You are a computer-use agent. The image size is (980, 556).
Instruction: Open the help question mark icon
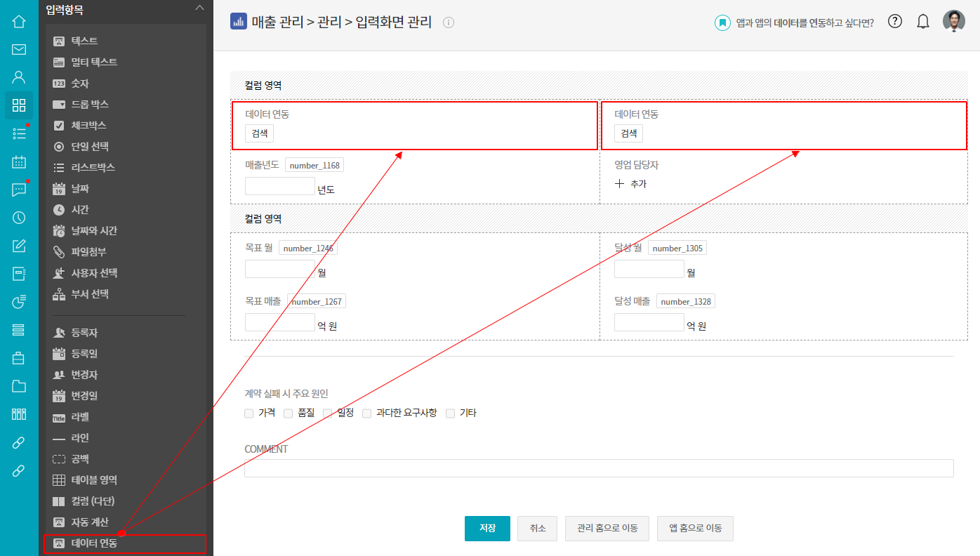894,21
